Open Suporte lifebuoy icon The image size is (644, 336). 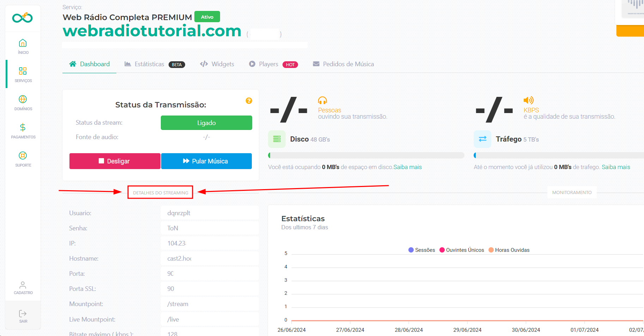(23, 156)
